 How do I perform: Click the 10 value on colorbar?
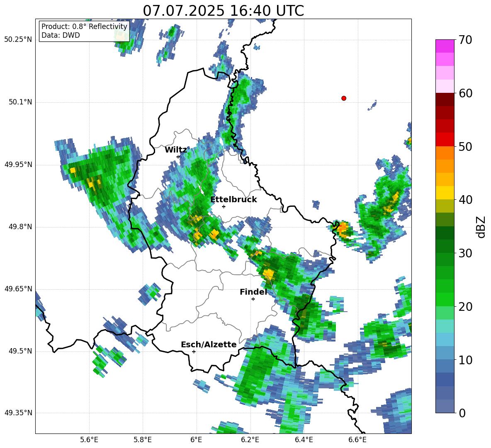pyautogui.click(x=465, y=360)
